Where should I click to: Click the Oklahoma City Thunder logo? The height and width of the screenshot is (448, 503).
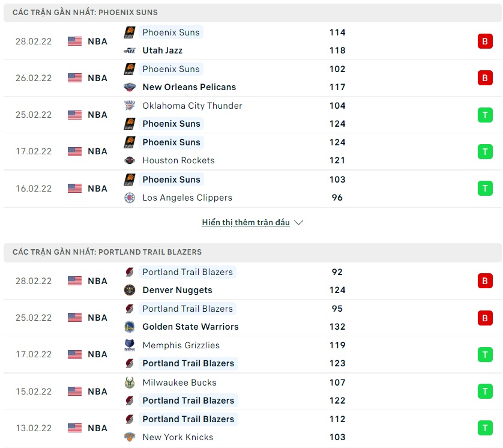(129, 106)
